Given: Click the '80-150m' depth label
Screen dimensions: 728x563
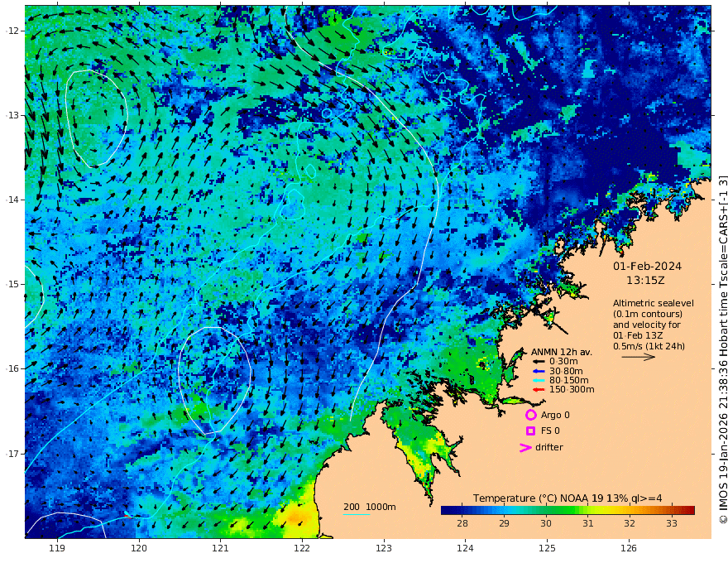Looking at the screenshot, I should click(x=569, y=381).
